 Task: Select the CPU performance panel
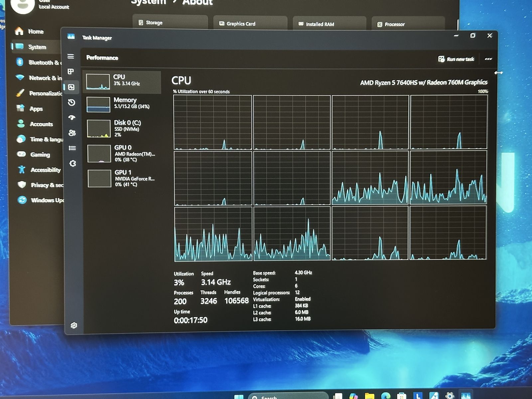122,81
